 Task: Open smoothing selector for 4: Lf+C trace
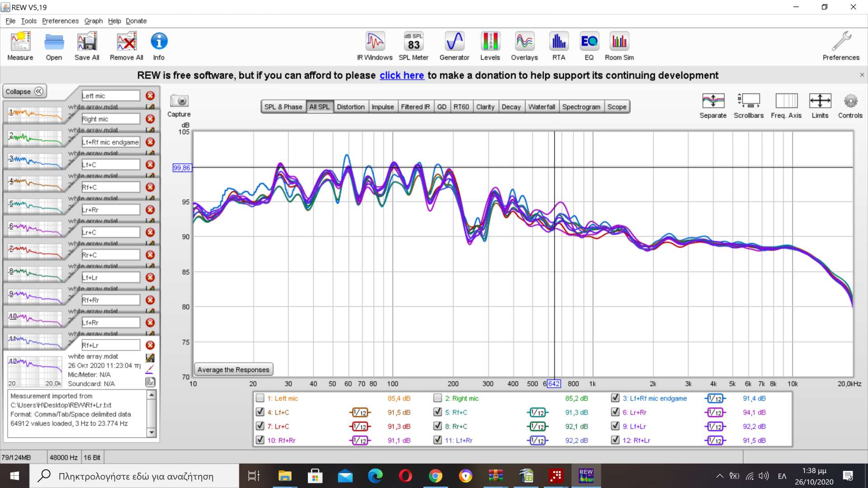point(360,413)
